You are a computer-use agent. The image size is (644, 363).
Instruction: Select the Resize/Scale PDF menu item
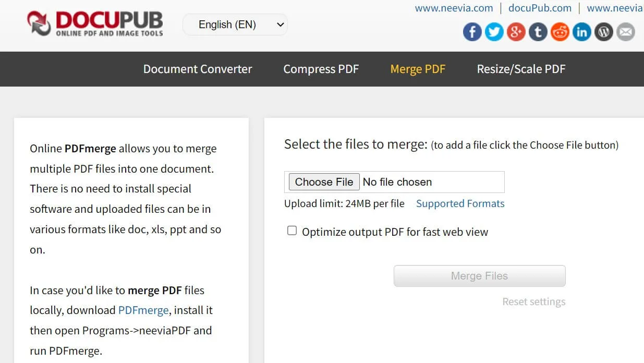pos(520,69)
